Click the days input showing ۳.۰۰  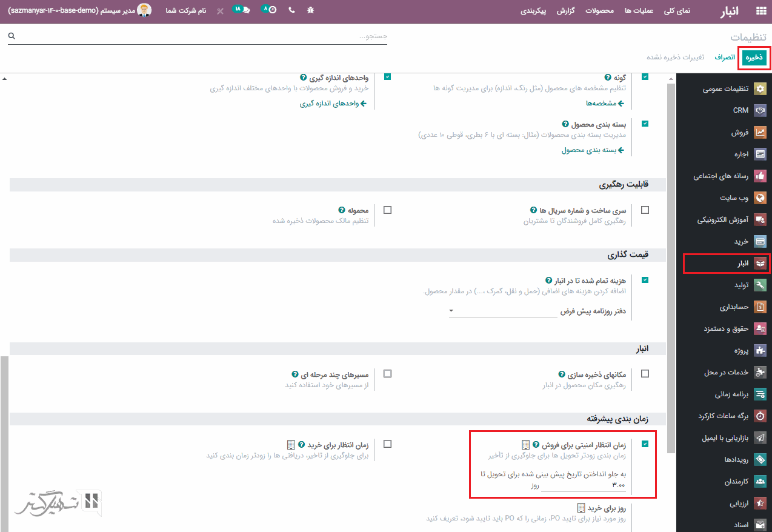[584, 486]
